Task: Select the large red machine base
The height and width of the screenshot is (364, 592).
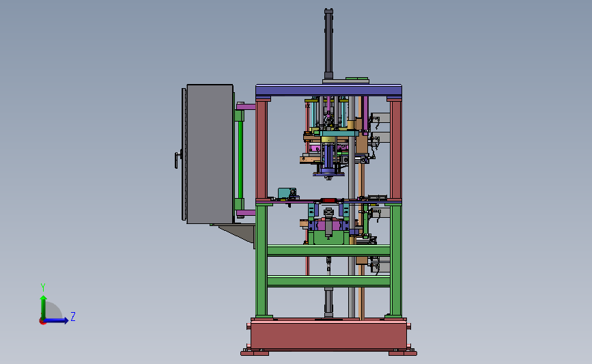Action: 328,335
